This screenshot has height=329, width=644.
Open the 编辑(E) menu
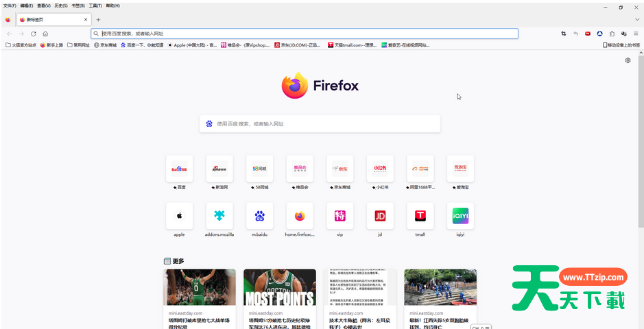pyautogui.click(x=27, y=5)
